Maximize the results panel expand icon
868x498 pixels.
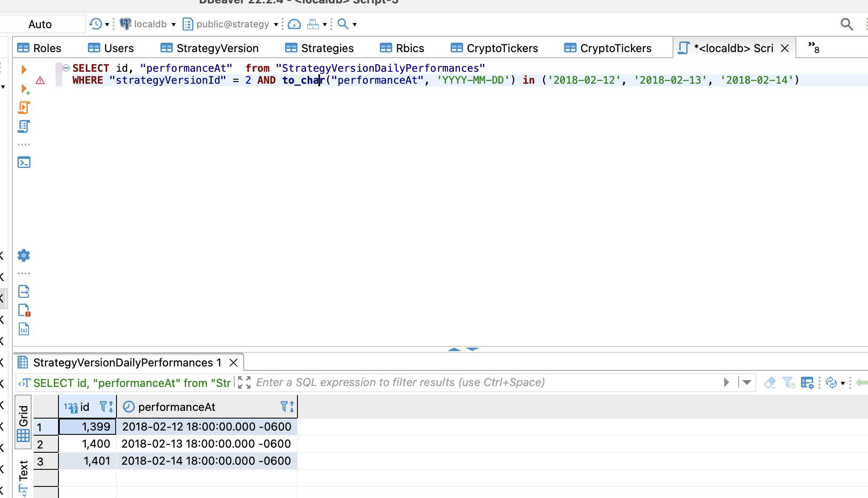244,382
